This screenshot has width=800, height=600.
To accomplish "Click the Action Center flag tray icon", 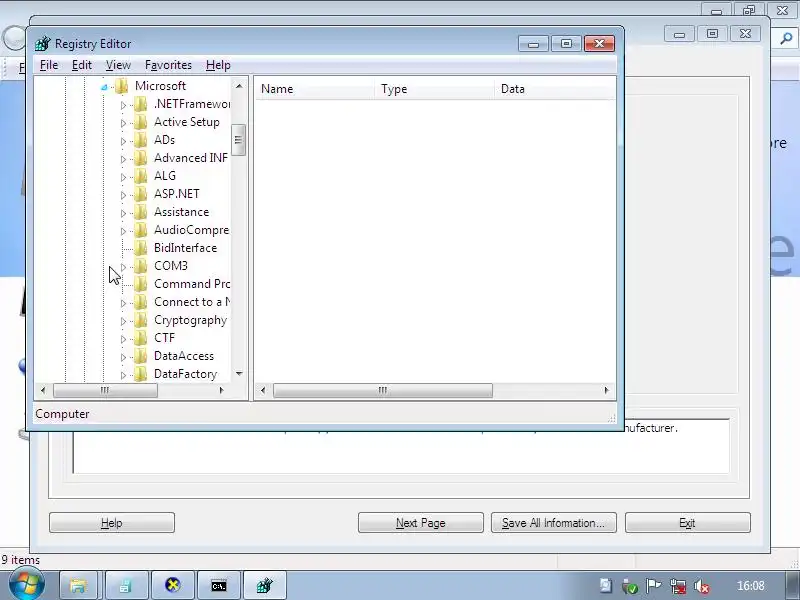I will pos(653,586).
